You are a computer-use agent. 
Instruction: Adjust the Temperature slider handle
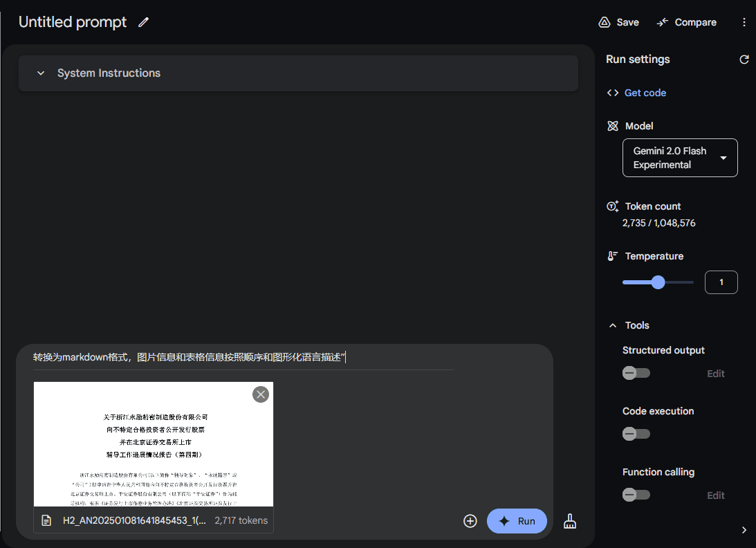coord(658,282)
